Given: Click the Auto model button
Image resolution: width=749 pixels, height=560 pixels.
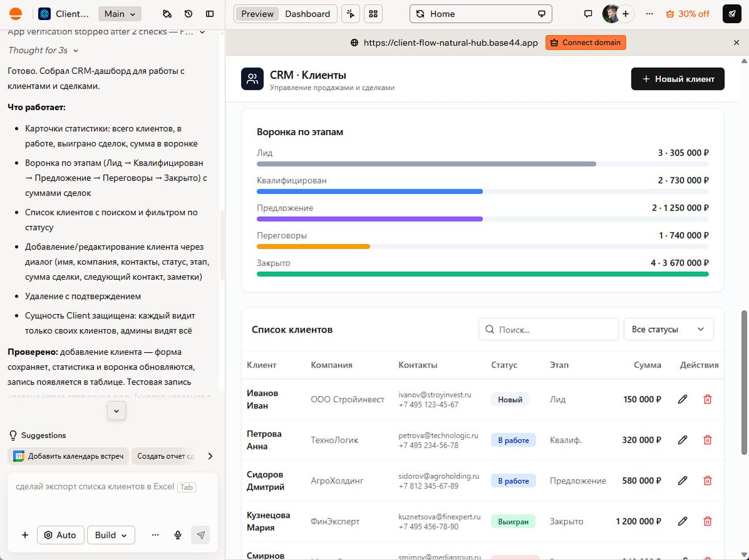Looking at the screenshot, I should 60,535.
